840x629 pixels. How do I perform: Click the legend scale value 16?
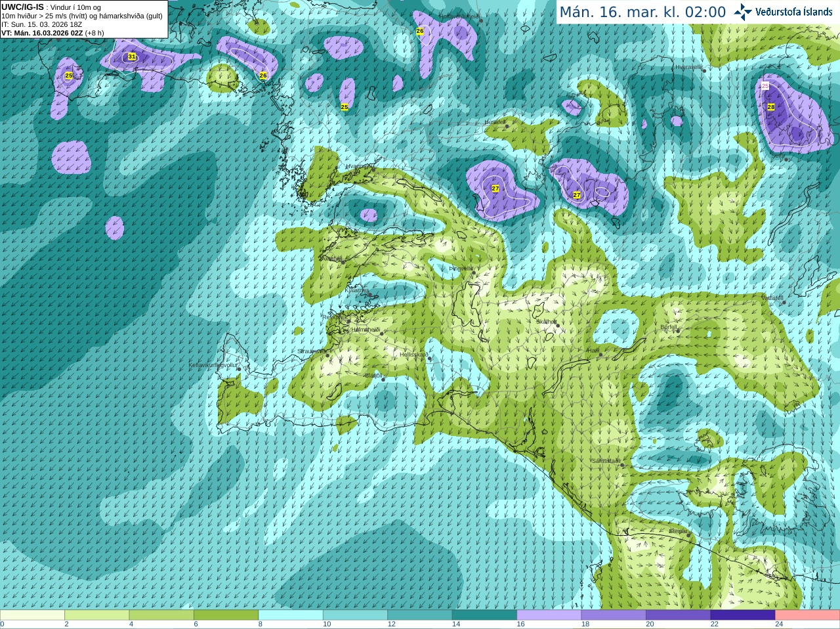click(521, 624)
